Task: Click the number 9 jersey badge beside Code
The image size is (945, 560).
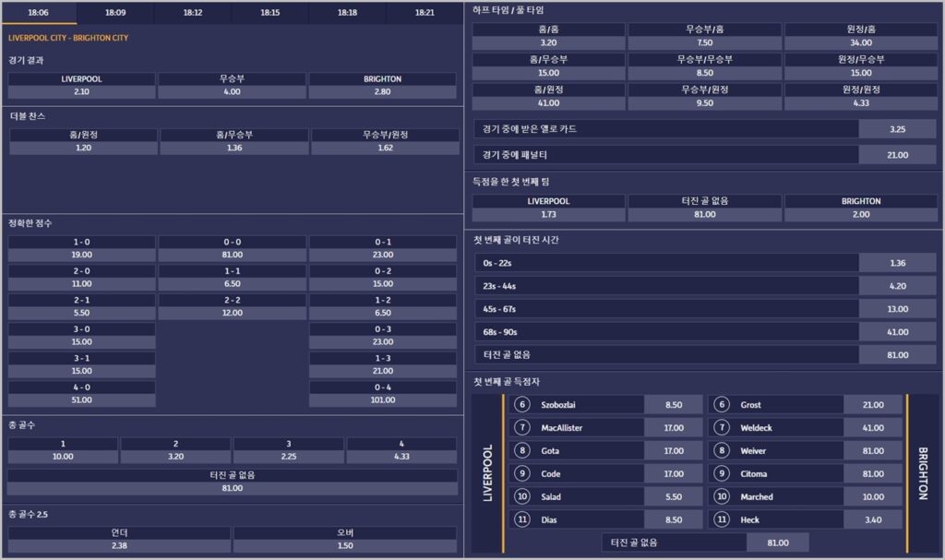Action: pos(522,473)
